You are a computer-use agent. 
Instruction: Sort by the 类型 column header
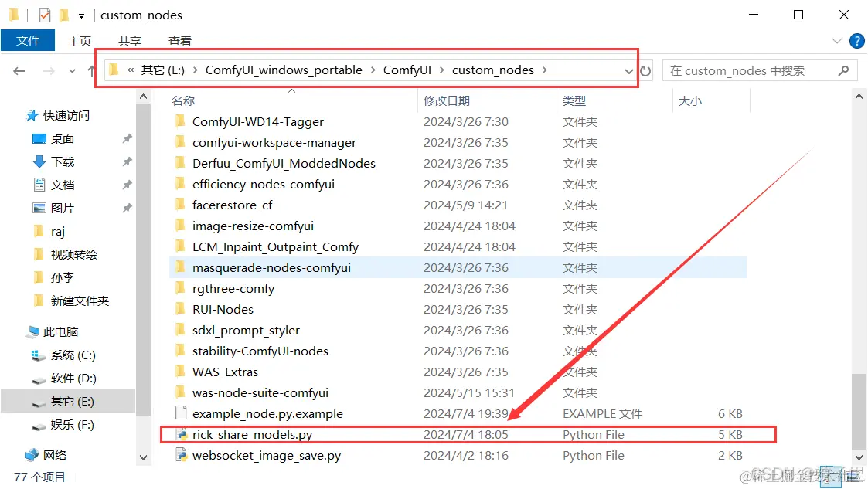coord(574,100)
